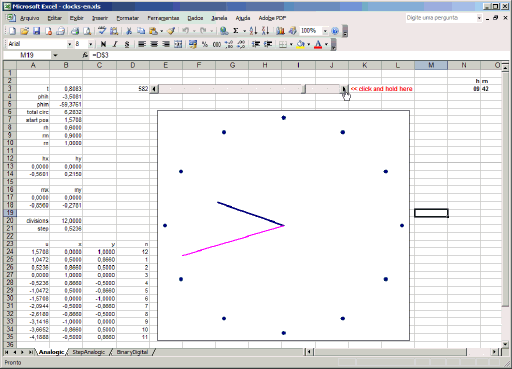Open the Formatar menu

[127, 18]
